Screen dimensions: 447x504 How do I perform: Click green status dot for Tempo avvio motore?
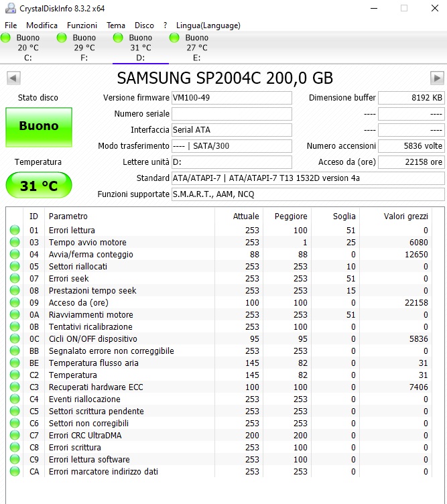pos(15,242)
